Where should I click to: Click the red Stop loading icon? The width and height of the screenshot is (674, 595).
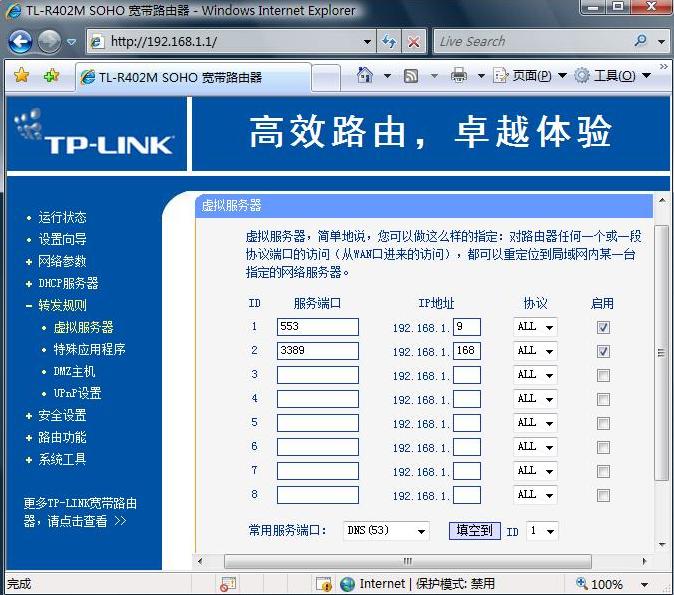pos(414,42)
